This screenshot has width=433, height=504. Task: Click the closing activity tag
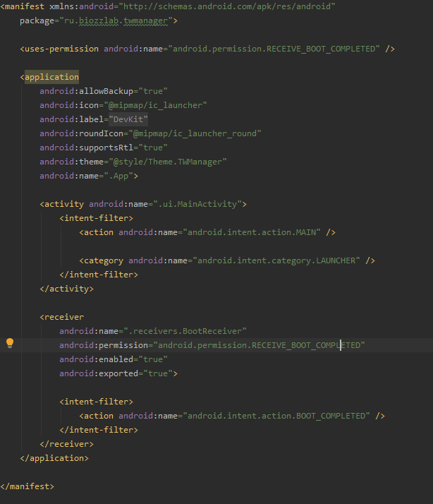point(67,289)
